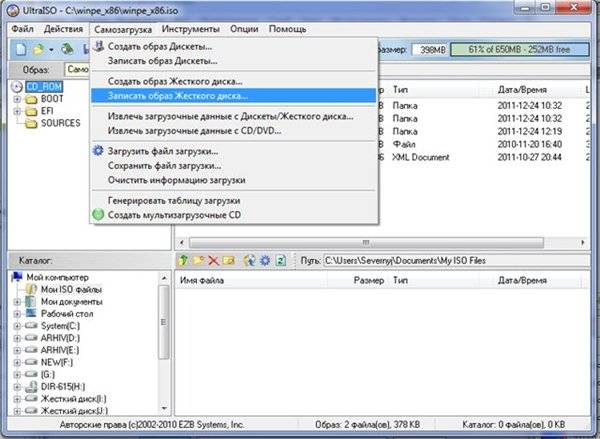Click the Open image folder icon
The image size is (600, 439).
(38, 49)
